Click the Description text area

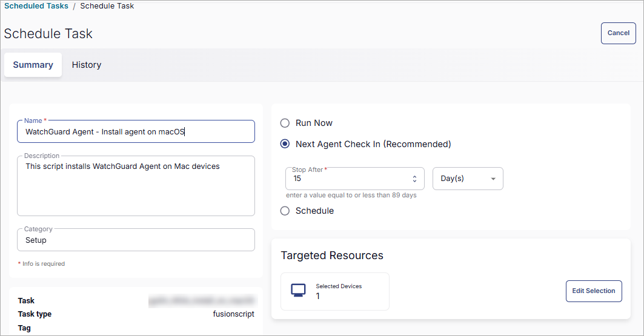click(136, 186)
